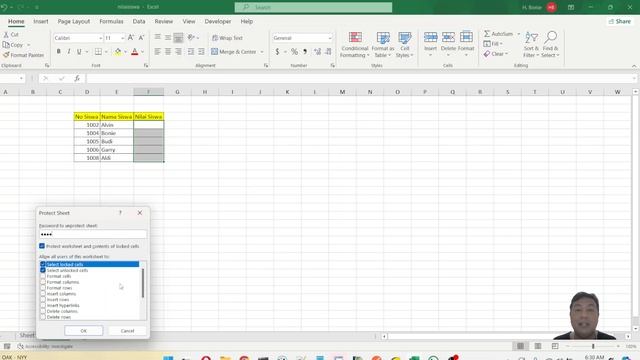Click the Middle Align icon
640x360 pixels.
168,38
